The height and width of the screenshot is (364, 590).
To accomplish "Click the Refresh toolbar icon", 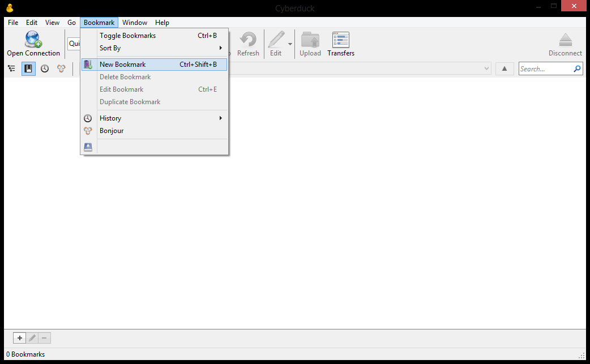I will tap(248, 40).
